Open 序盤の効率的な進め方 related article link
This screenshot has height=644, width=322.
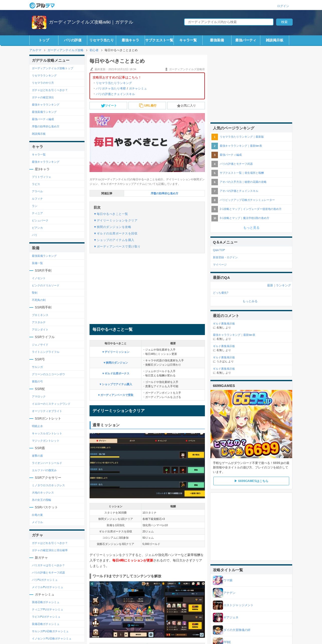165,193
